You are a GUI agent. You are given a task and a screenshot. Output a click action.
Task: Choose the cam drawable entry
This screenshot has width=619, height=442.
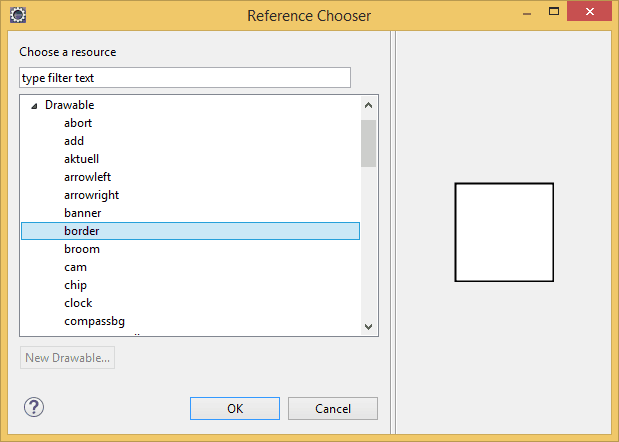click(x=75, y=267)
